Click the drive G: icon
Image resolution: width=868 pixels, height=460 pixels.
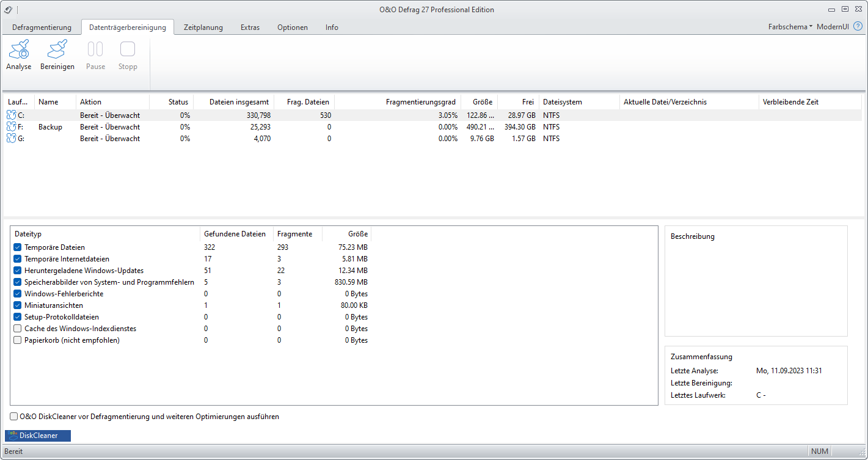coord(11,138)
